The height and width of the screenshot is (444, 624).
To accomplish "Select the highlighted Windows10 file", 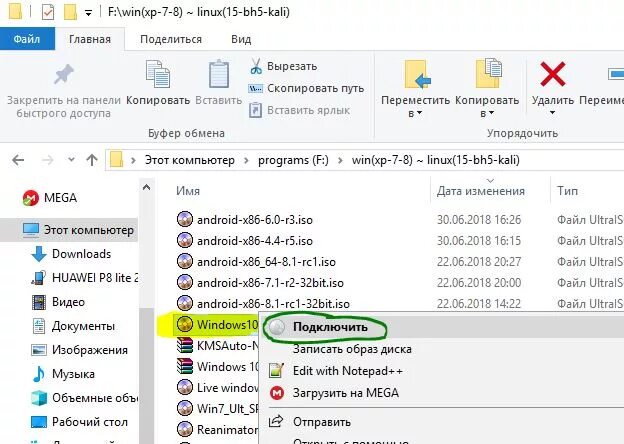I will [x=217, y=325].
